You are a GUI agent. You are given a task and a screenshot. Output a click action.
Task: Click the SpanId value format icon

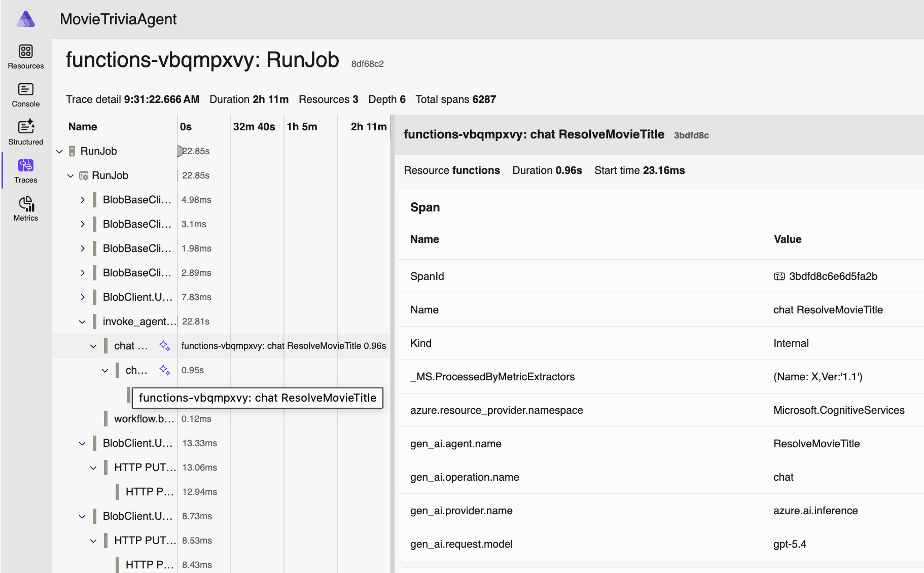(x=779, y=276)
